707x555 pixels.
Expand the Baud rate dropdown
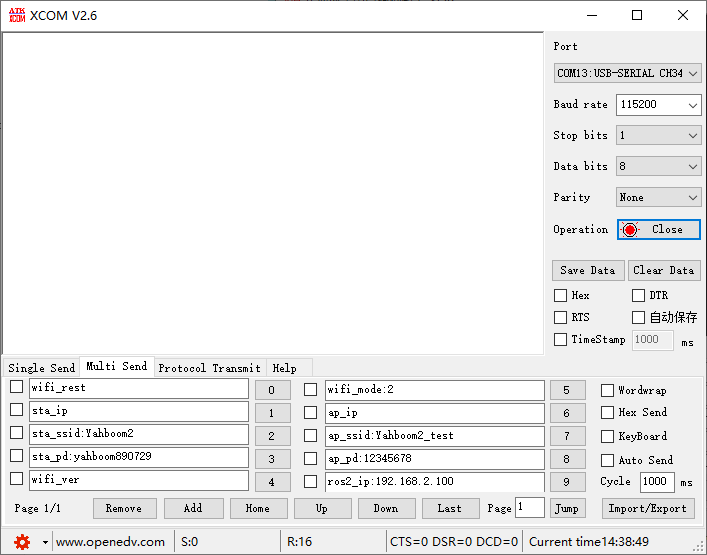click(658, 105)
